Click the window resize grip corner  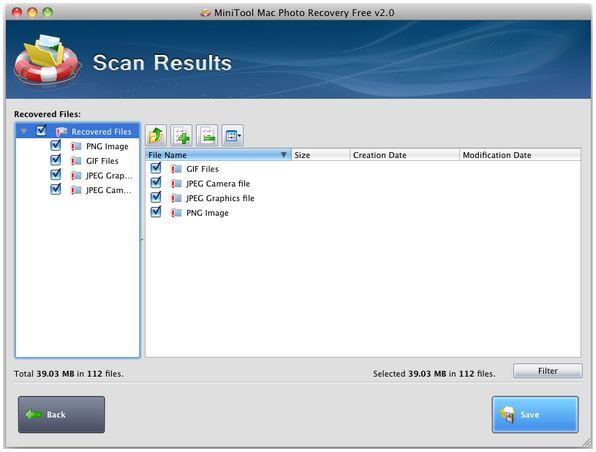[586, 442]
